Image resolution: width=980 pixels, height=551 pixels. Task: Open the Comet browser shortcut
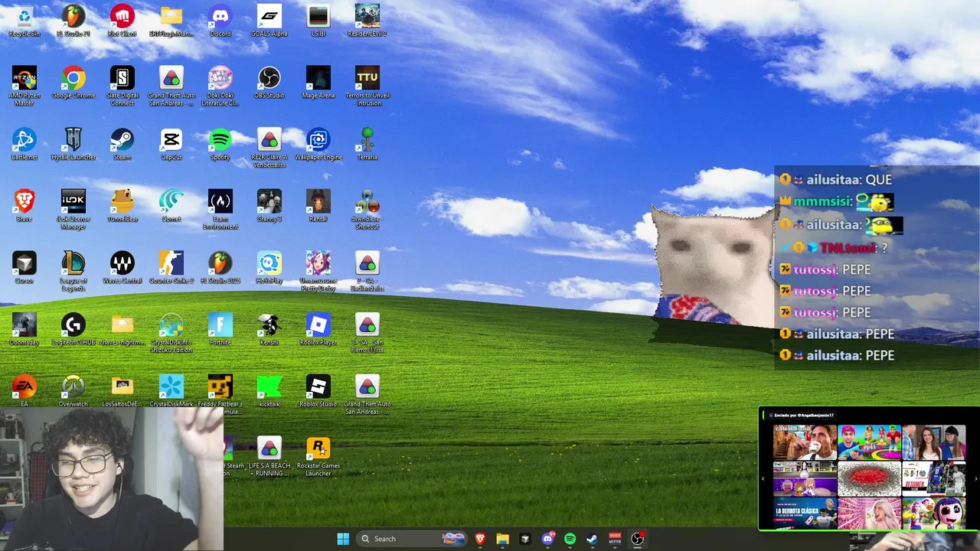171,206
